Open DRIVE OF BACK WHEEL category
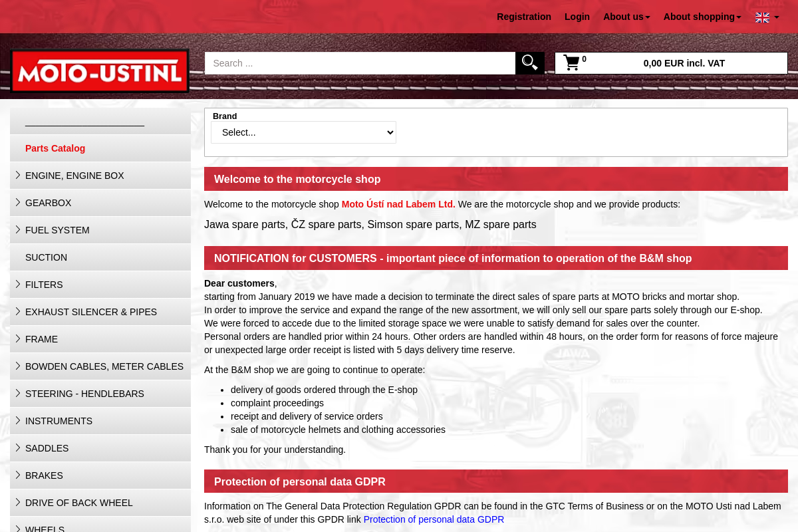The width and height of the screenshot is (798, 532). point(100,503)
